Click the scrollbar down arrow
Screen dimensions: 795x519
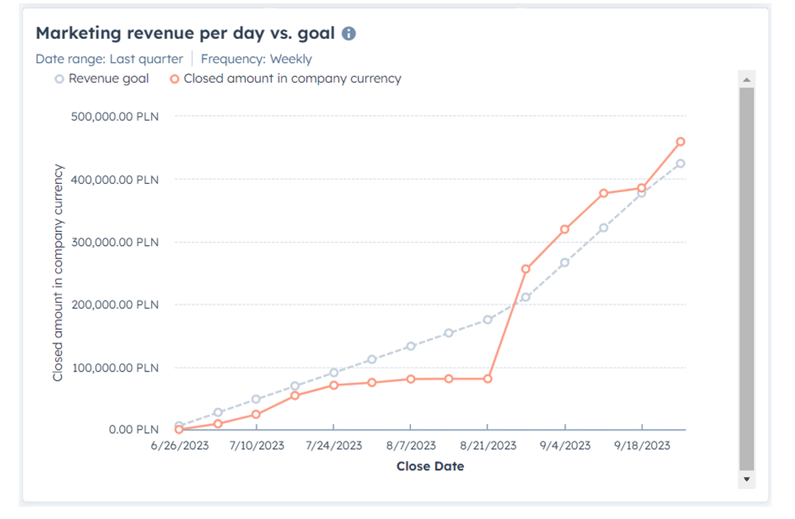point(746,479)
